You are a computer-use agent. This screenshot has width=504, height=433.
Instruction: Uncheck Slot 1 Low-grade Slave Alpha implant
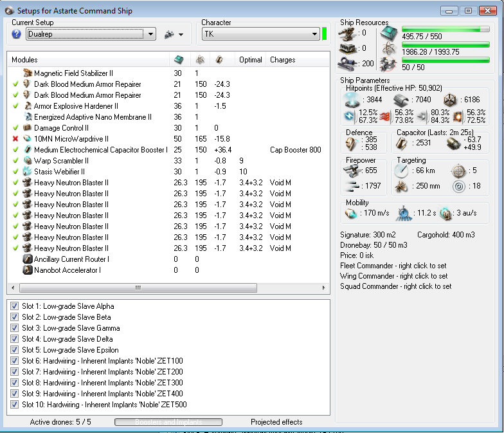tap(15, 307)
